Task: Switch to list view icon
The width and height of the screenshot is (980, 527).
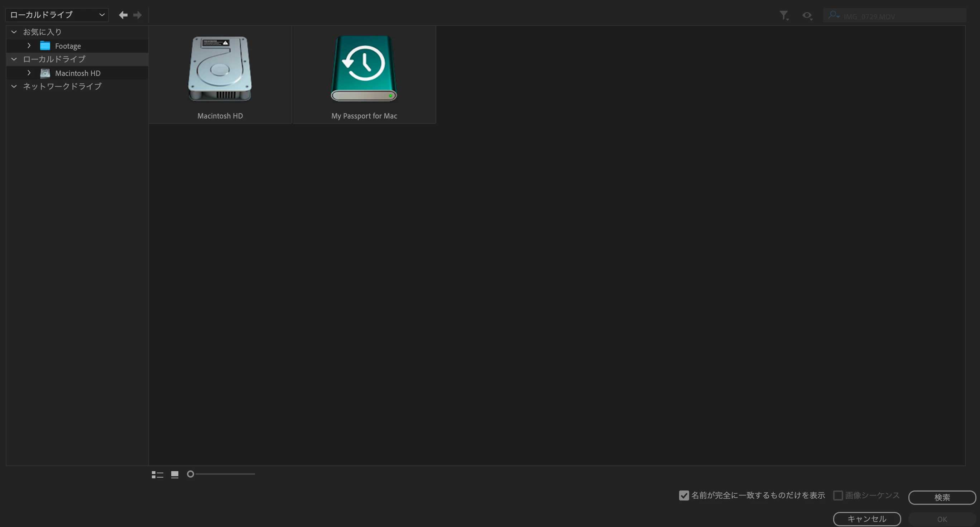Action: 157,474
